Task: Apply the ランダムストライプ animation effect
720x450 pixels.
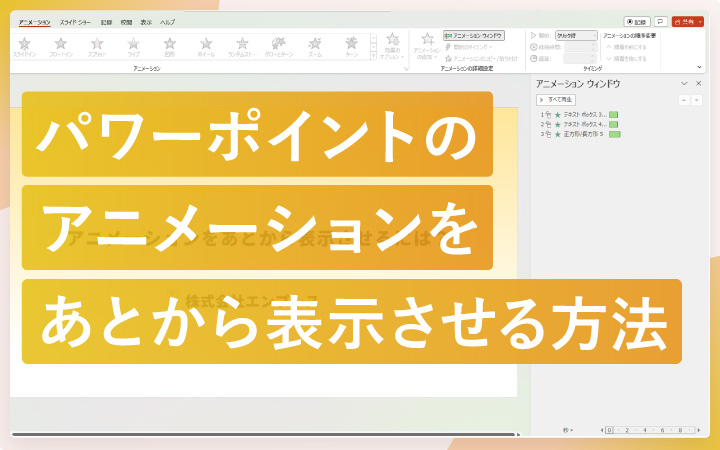Action: (242, 47)
